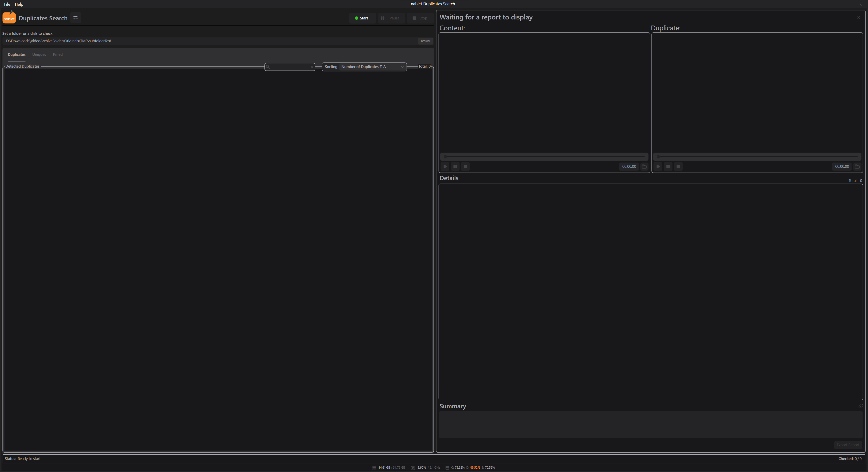Click the 8.60% CPU usage value
868x472 pixels.
pyautogui.click(x=422, y=468)
